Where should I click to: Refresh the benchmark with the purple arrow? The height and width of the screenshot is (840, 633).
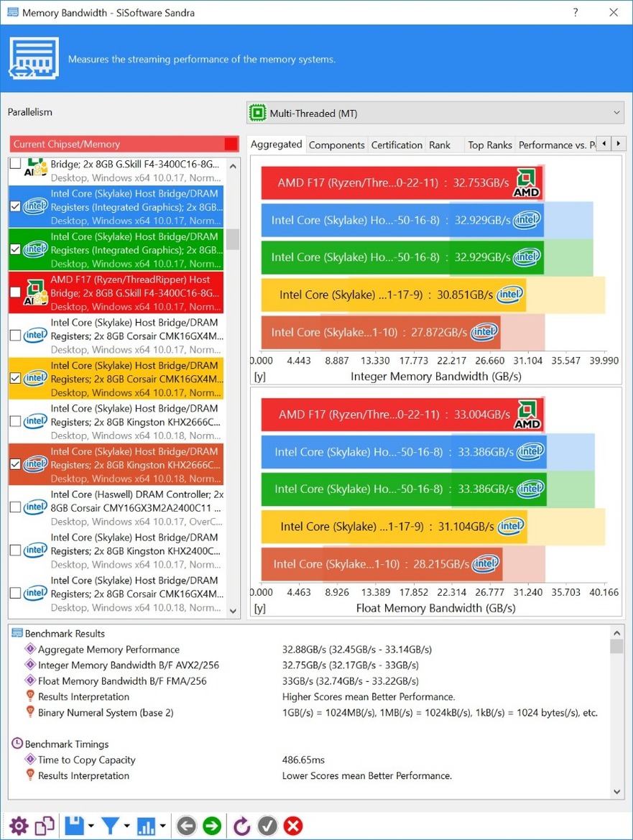coord(241,826)
